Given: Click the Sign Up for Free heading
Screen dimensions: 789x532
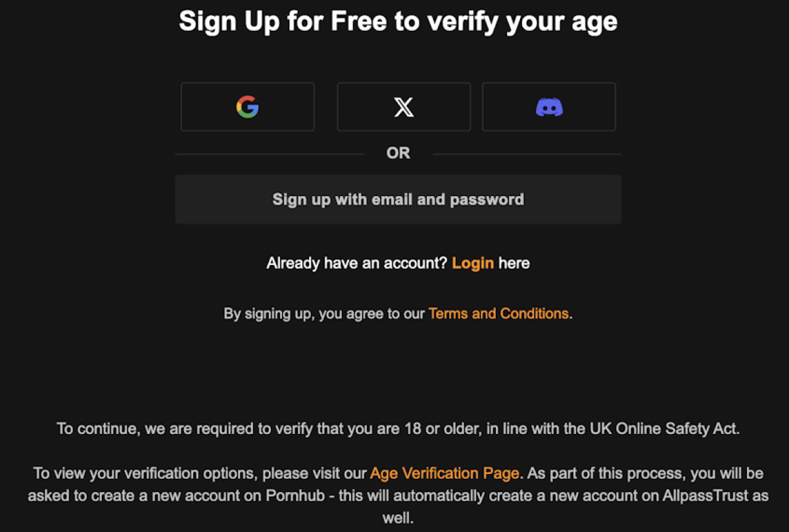Looking at the screenshot, I should pos(398,21).
